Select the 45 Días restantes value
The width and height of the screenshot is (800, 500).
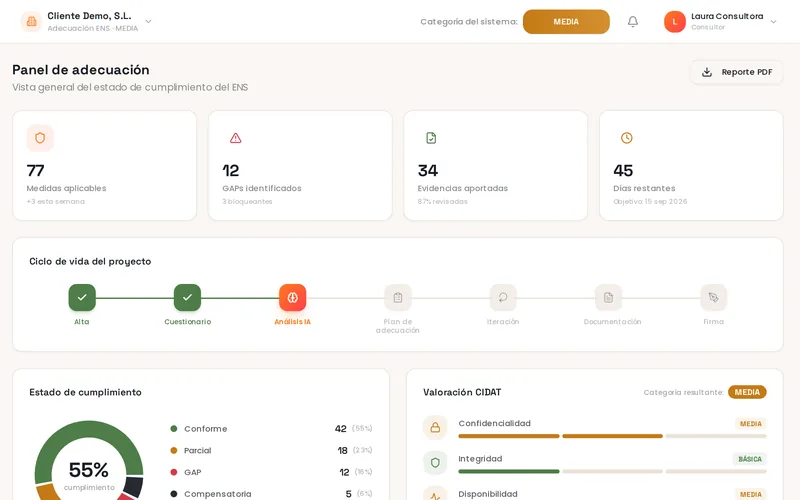click(x=623, y=170)
